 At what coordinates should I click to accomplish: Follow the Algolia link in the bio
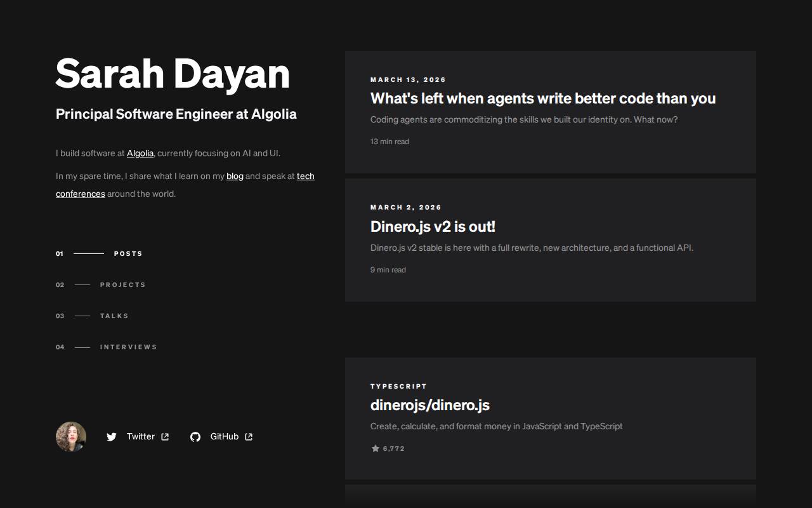[x=140, y=153]
